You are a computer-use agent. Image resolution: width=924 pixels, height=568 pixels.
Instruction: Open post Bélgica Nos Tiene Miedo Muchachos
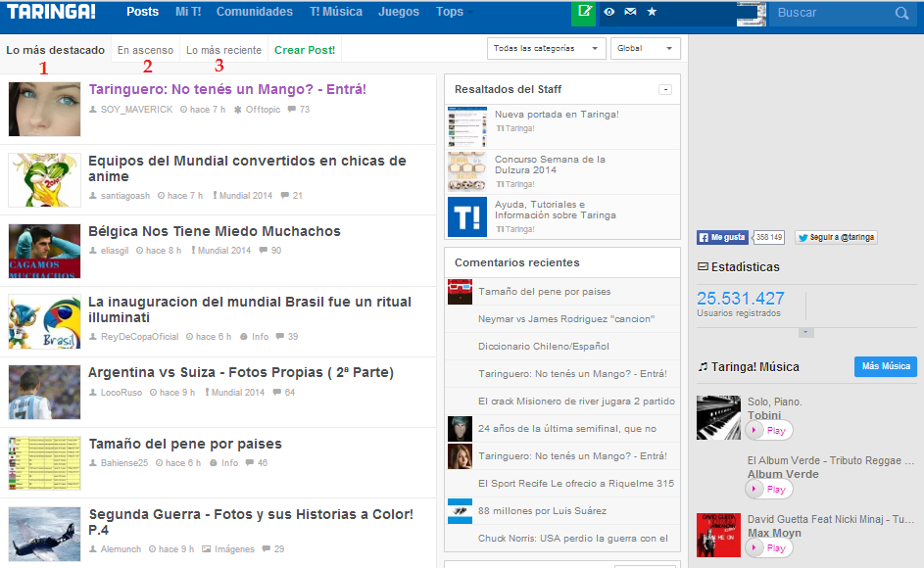(x=215, y=231)
